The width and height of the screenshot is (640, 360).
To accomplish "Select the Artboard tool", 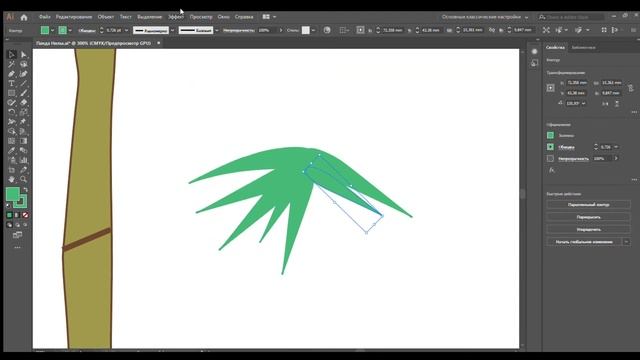I will (x=11, y=170).
